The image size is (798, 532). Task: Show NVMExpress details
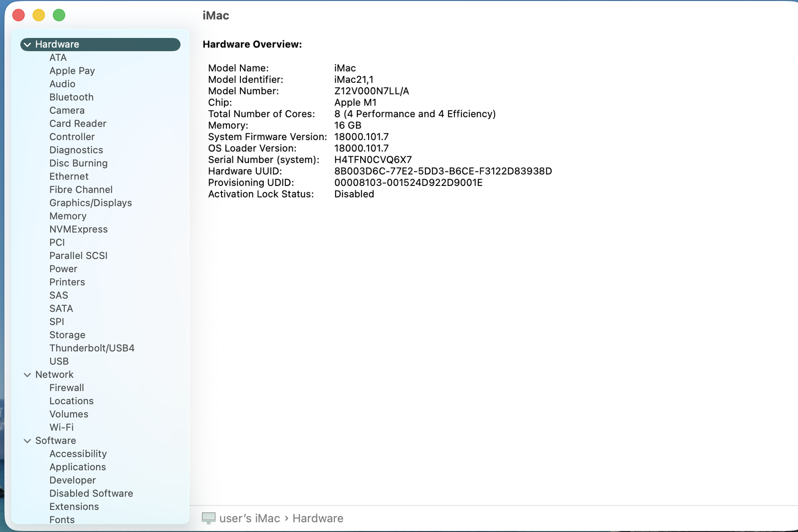point(78,229)
